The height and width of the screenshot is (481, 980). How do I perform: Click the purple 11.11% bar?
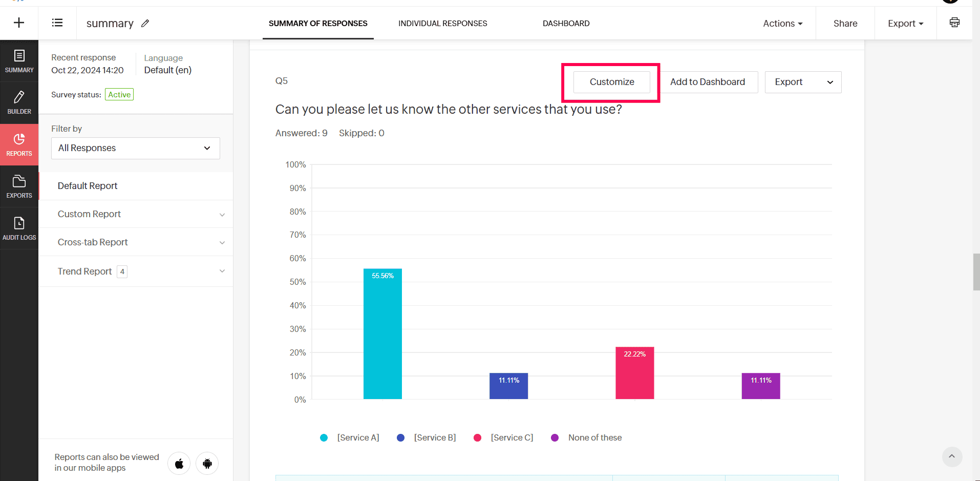tap(761, 386)
